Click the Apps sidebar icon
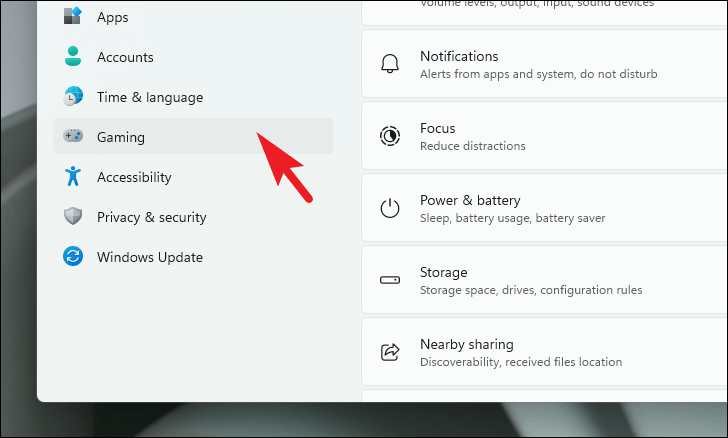Screen dimensions: 728x438 coord(73,17)
